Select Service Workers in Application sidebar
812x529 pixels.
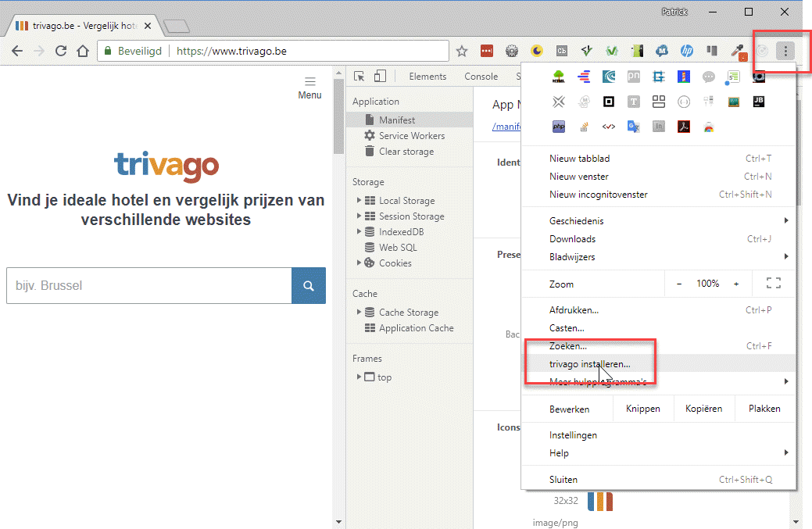pos(411,136)
